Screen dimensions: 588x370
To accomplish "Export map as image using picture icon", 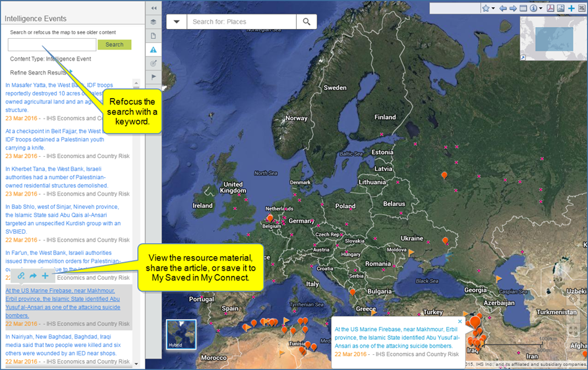I will (x=560, y=9).
